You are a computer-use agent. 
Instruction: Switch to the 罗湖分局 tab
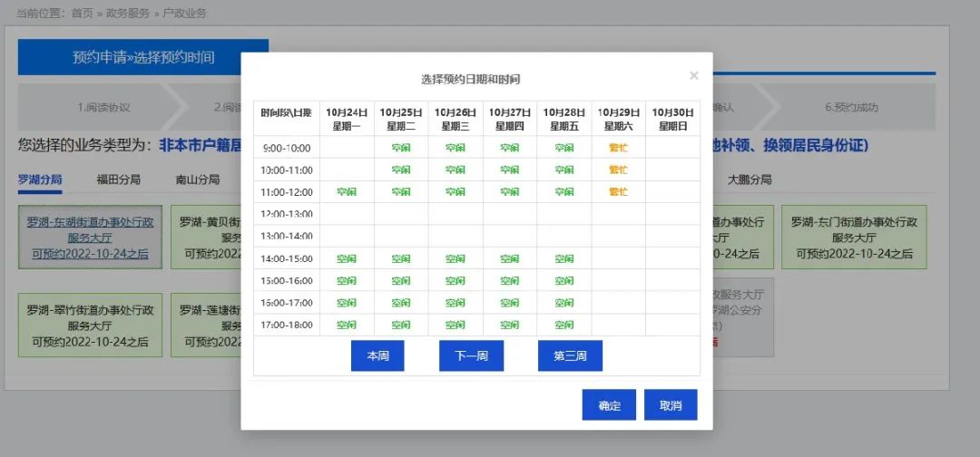point(40,180)
